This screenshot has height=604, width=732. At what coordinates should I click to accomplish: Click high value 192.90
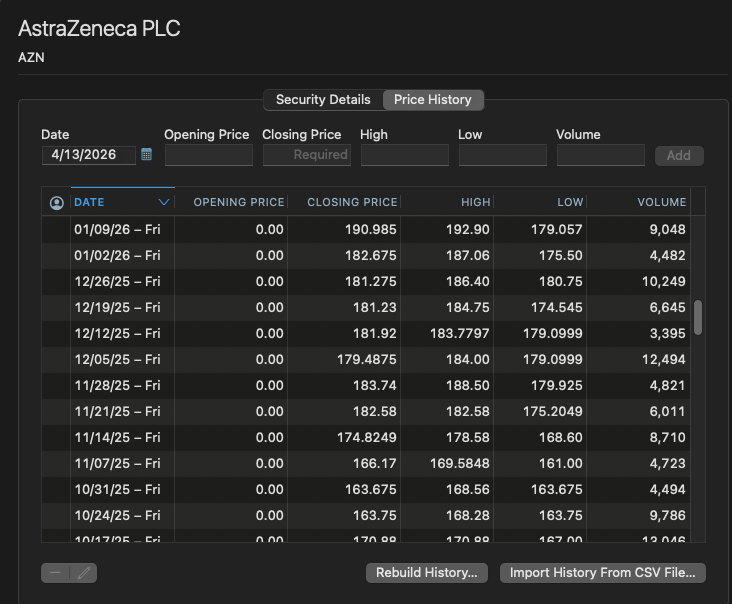point(468,229)
